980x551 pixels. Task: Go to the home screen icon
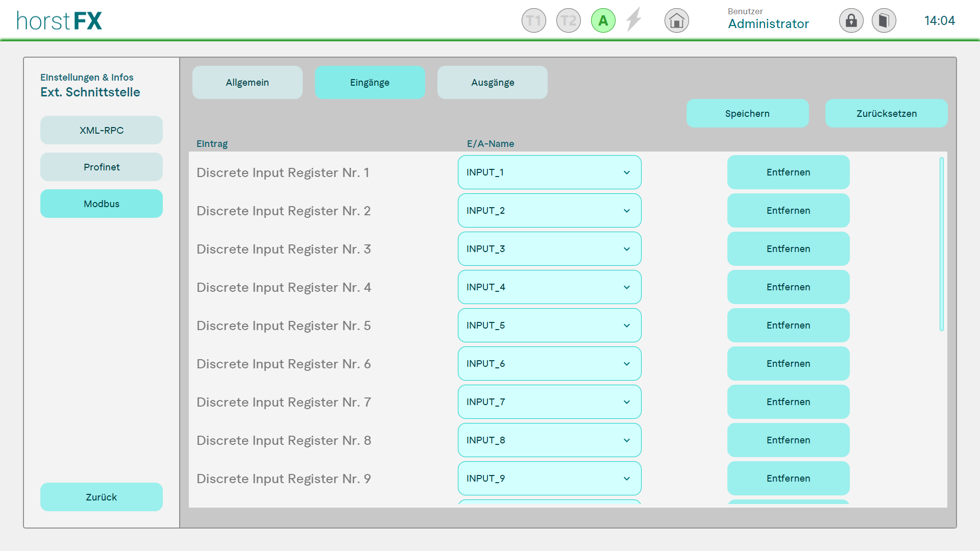[676, 21]
